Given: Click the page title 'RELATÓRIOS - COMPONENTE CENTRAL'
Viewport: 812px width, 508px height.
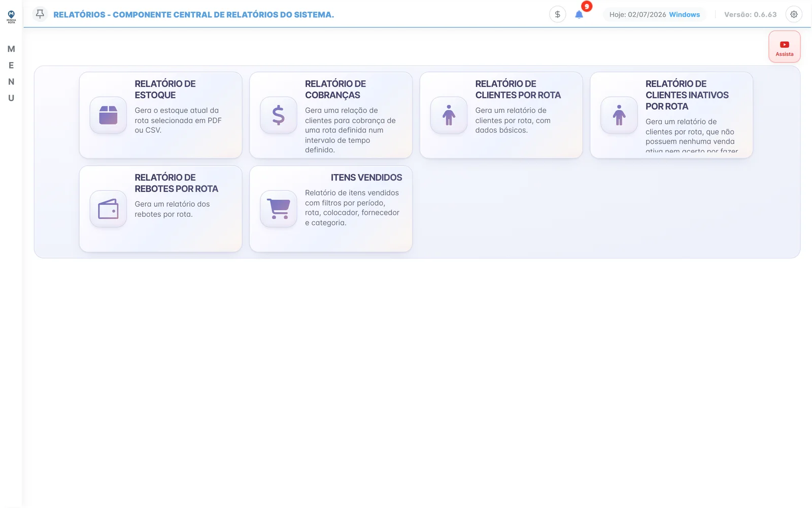Looking at the screenshot, I should pos(193,15).
